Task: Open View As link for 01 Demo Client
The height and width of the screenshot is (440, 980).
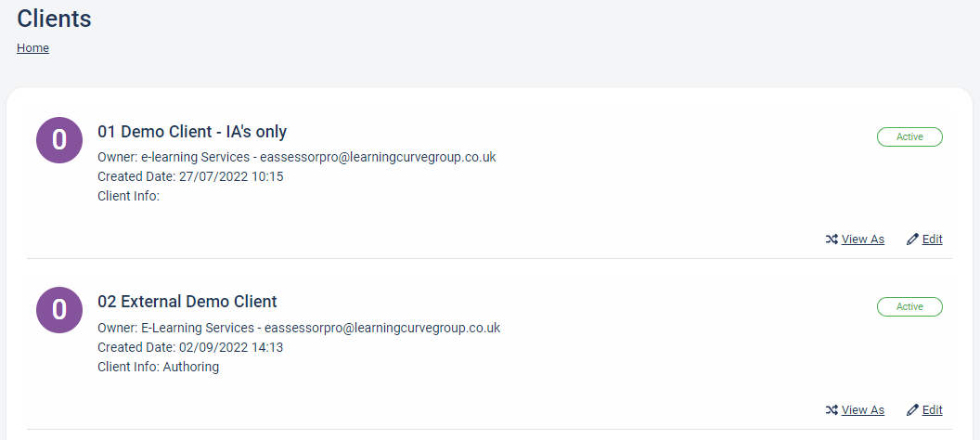Action: pyautogui.click(x=862, y=239)
